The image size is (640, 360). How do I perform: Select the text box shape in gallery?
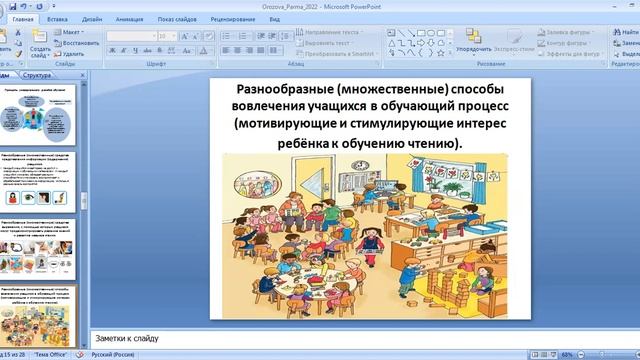[391, 33]
